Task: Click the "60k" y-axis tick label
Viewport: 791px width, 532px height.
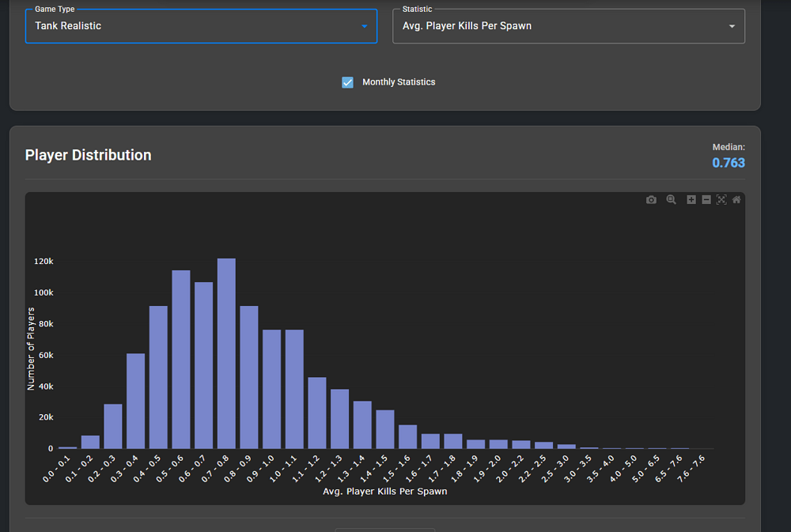Action: [x=46, y=355]
